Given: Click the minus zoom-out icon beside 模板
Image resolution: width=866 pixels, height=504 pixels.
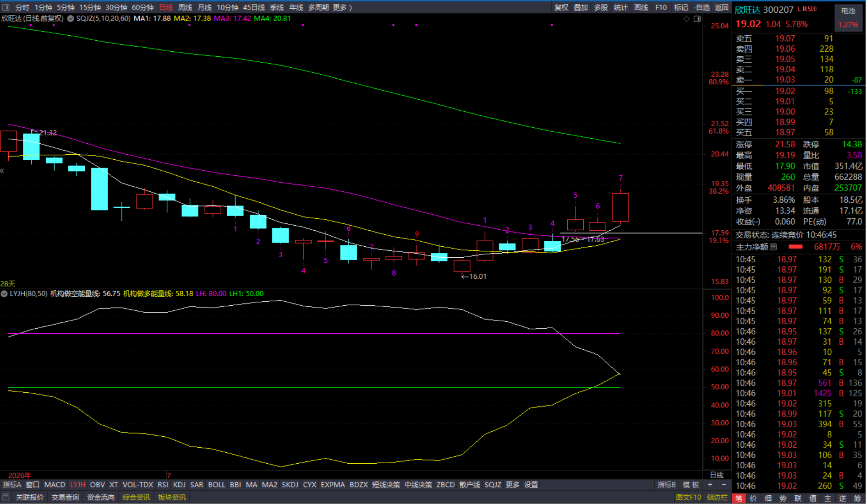Looking at the screenshot, I should click(x=724, y=485).
